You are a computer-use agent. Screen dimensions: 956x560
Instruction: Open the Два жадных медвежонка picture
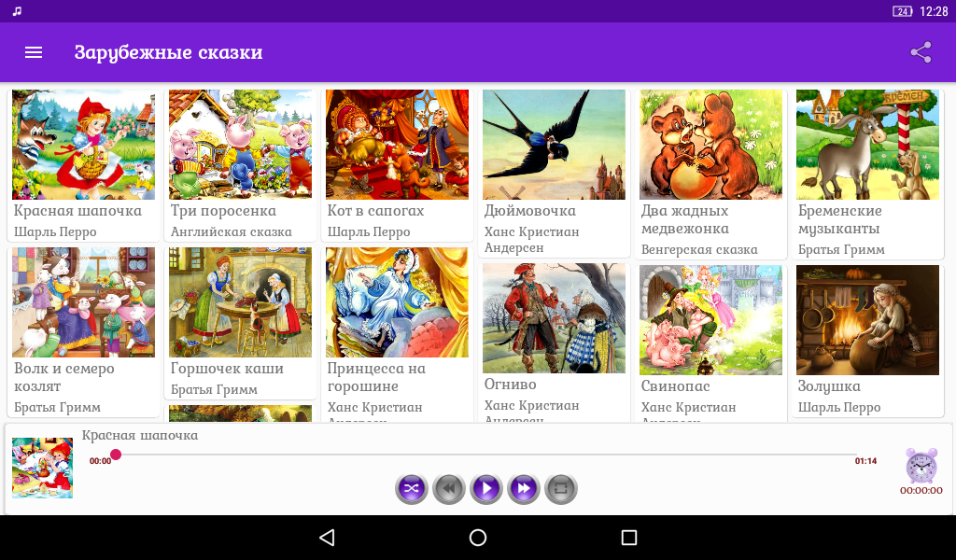tap(710, 145)
